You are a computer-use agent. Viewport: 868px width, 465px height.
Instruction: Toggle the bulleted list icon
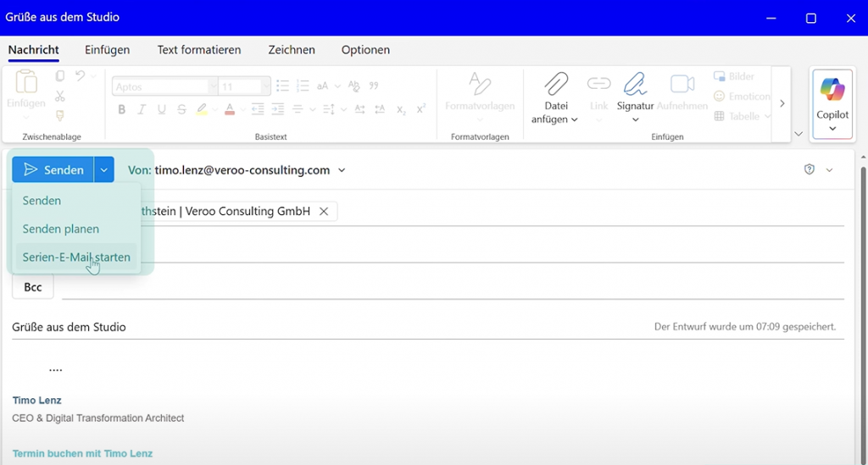[x=282, y=86]
